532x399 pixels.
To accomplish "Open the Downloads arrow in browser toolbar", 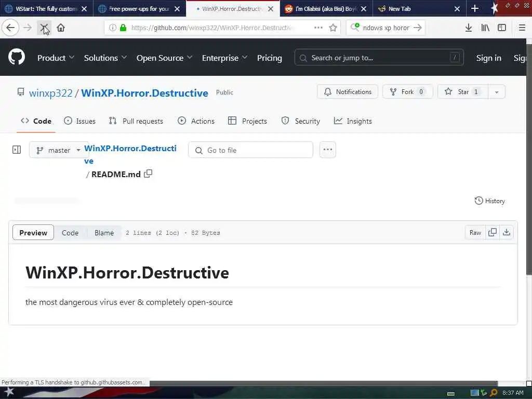I will 468,28.
